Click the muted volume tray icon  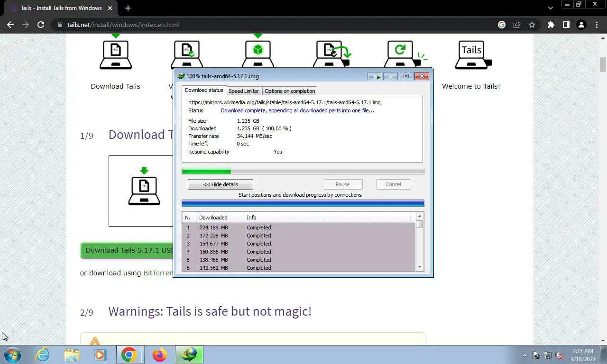point(559,355)
